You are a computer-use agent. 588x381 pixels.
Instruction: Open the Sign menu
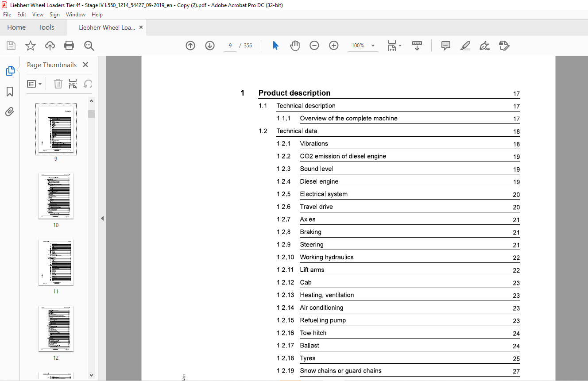pos(54,15)
